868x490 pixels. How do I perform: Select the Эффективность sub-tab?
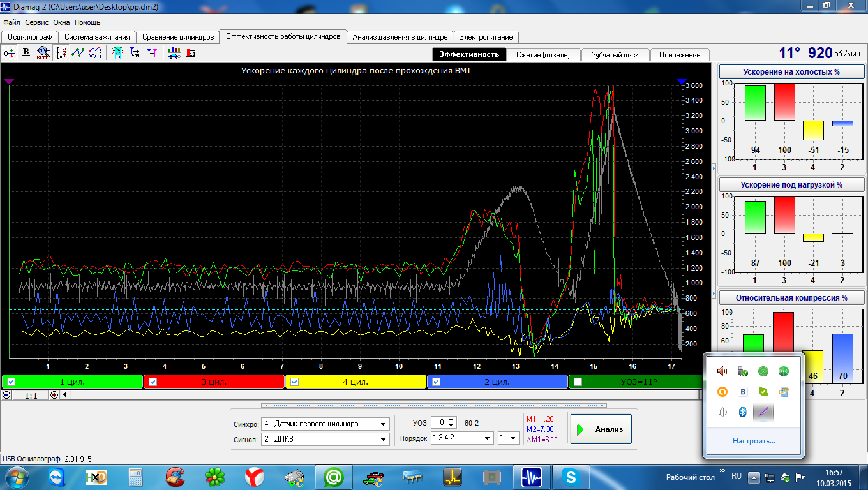tap(469, 54)
